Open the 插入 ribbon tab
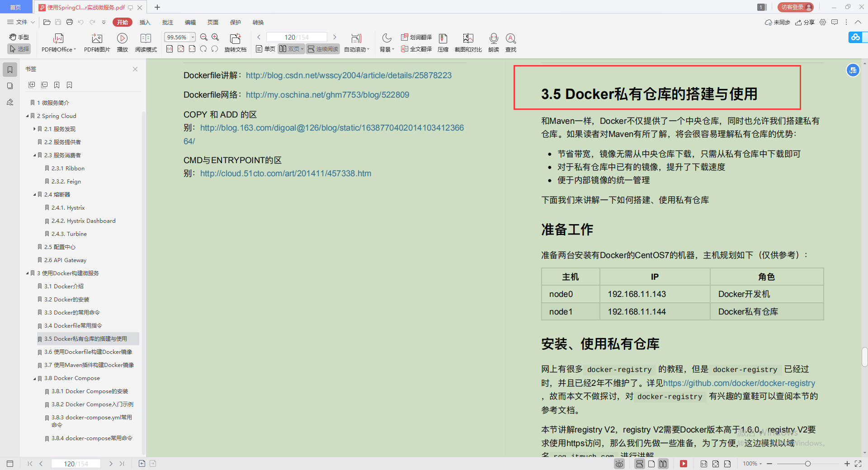This screenshot has width=868, height=470. point(145,22)
